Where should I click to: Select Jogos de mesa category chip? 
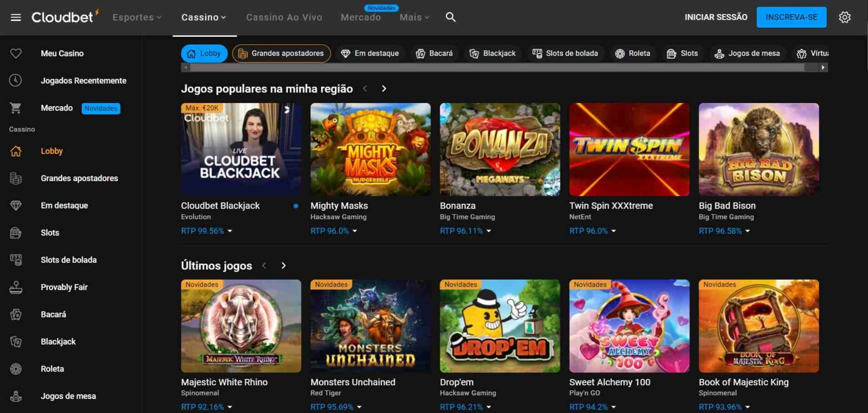pos(747,53)
